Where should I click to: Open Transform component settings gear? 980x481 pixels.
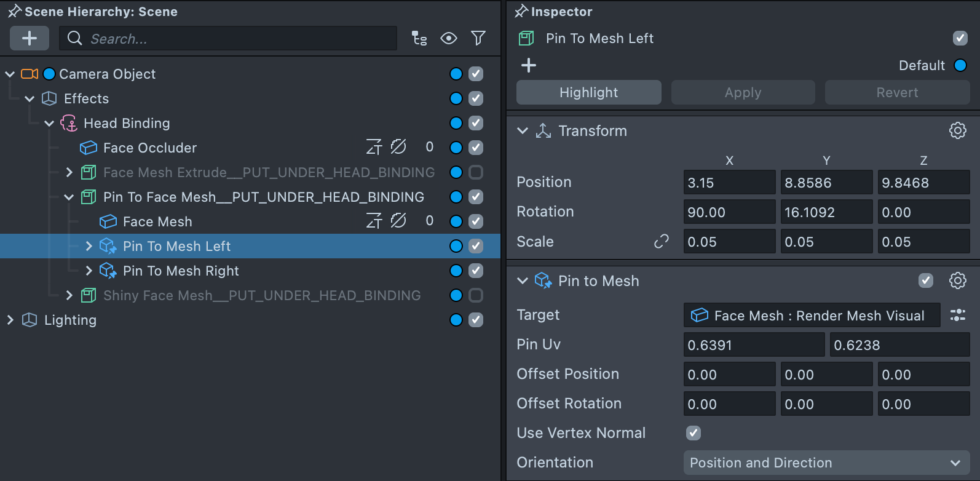click(x=957, y=130)
